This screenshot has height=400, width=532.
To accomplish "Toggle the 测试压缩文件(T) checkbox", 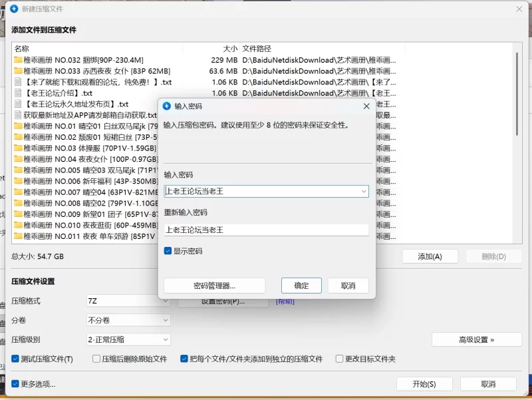I will [15, 359].
